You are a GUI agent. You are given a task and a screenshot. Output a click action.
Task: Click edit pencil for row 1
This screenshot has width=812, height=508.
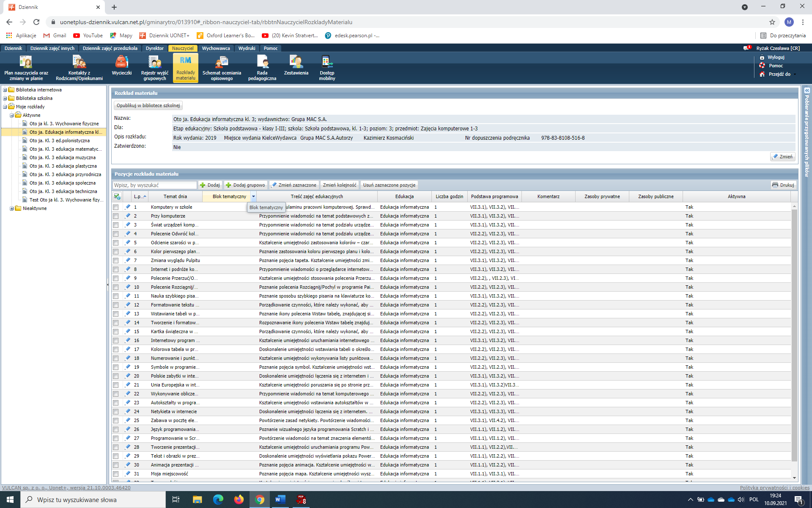click(127, 207)
